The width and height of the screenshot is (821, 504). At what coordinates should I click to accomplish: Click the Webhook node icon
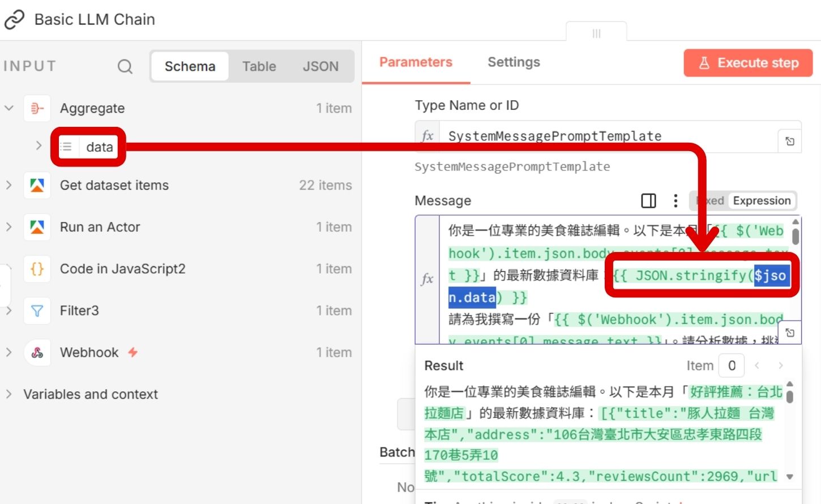pyautogui.click(x=37, y=352)
